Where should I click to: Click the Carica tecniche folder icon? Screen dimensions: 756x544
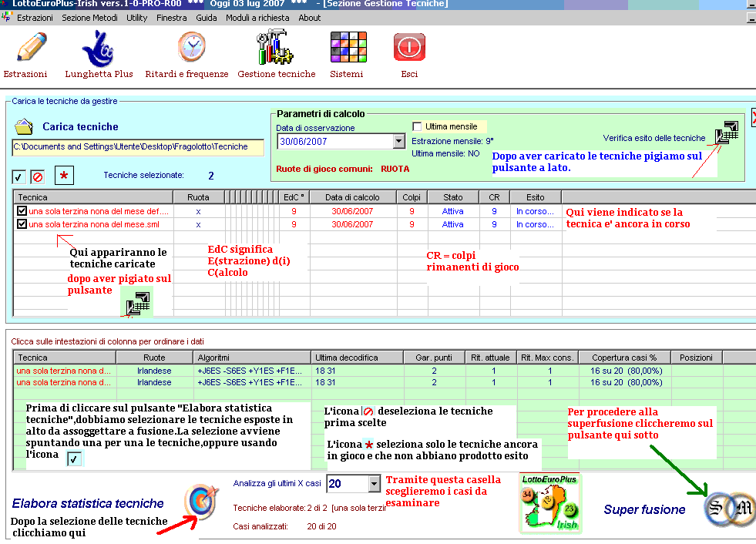click(x=24, y=127)
